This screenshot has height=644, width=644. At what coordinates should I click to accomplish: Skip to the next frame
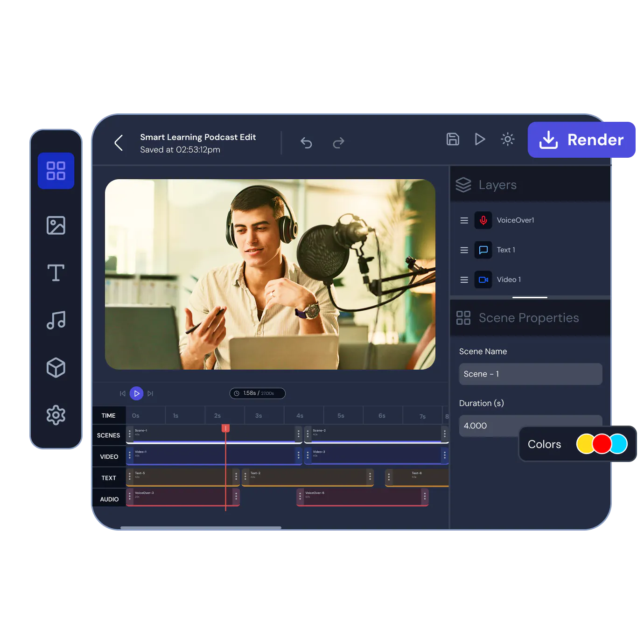tap(150, 393)
